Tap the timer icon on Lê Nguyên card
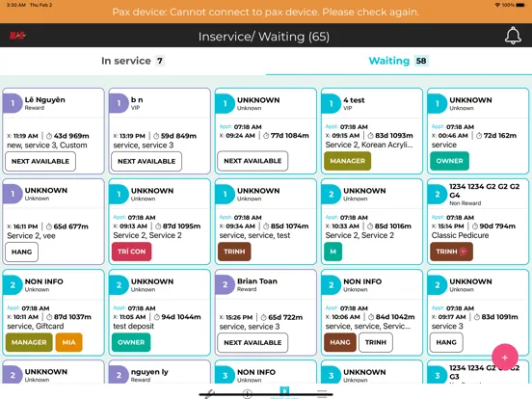The width and height of the screenshot is (532, 399). pyautogui.click(x=49, y=136)
